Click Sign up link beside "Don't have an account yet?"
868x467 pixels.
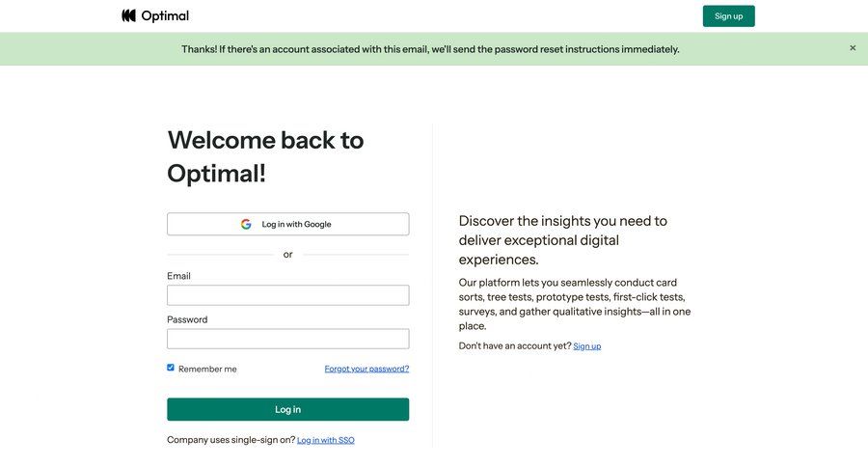pos(586,345)
